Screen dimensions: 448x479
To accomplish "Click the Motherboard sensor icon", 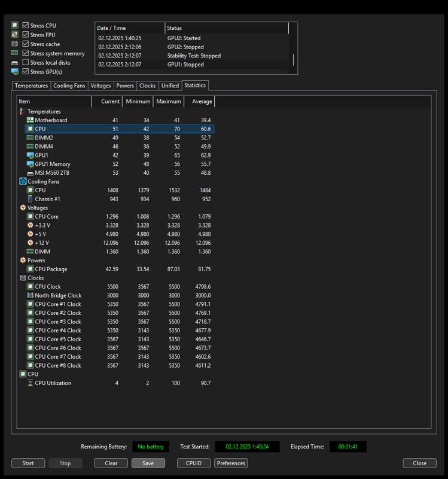I will point(30,120).
